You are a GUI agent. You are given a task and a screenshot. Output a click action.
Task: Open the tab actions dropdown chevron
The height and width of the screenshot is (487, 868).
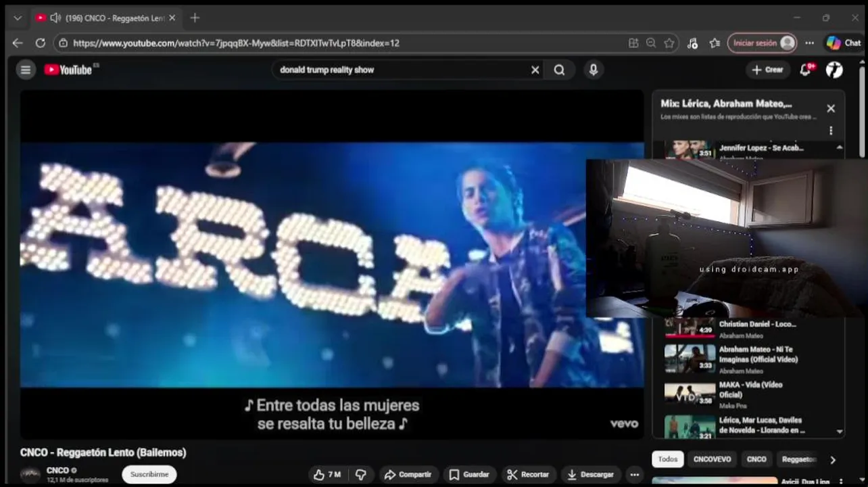click(x=18, y=18)
